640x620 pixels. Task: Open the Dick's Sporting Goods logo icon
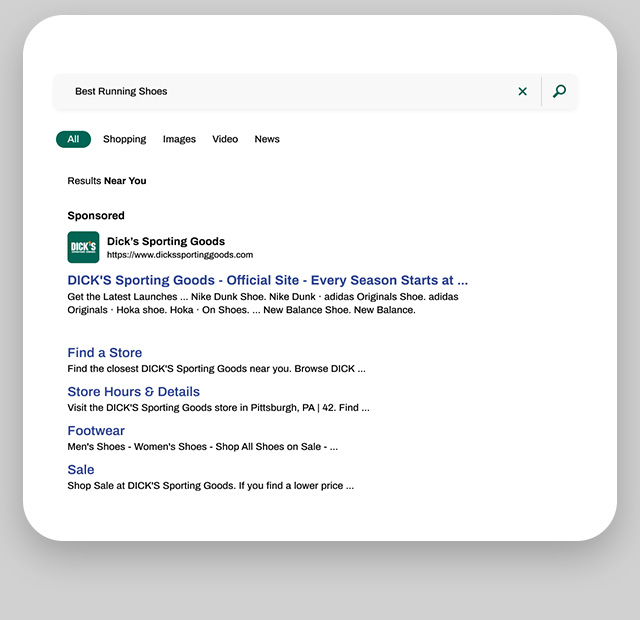click(83, 247)
